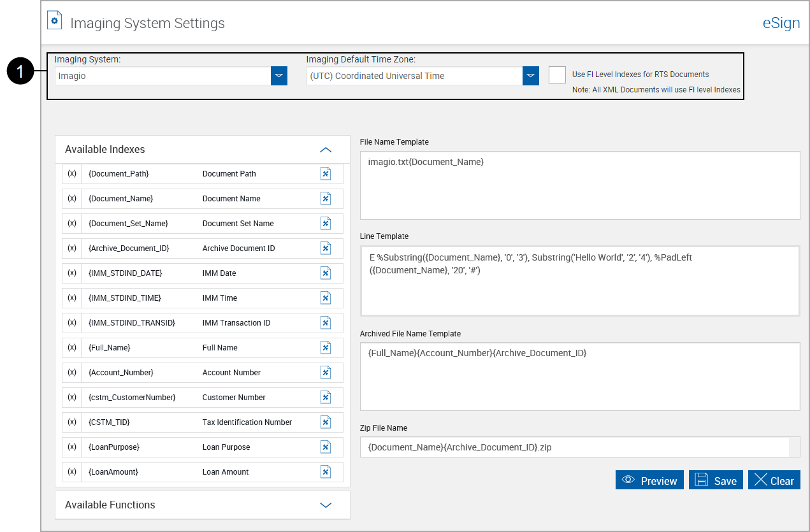The image size is (810, 532).
Task: Open the Imaging System dropdown
Action: 278,76
